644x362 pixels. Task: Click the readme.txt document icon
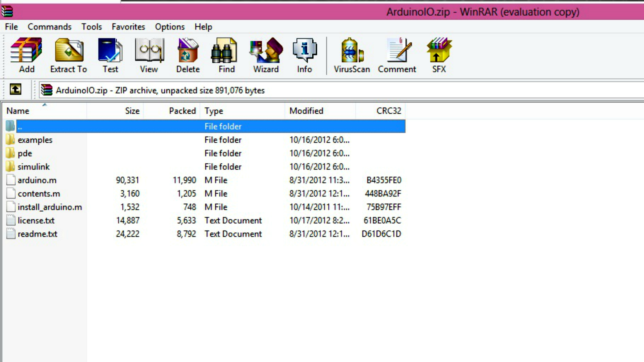(x=11, y=234)
